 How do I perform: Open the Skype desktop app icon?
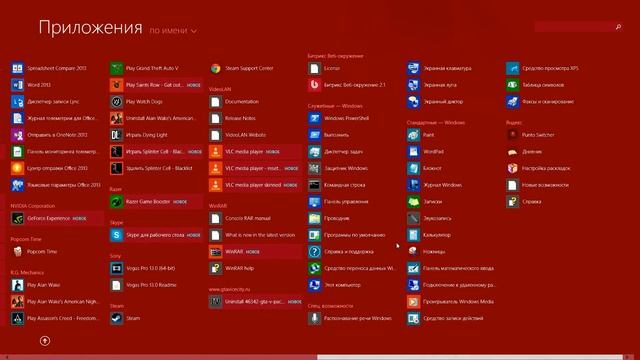coord(116,235)
